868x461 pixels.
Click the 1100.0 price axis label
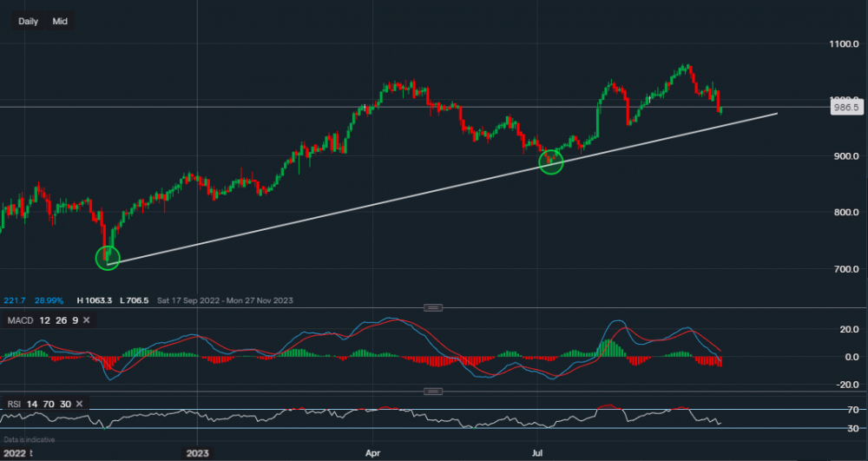(x=845, y=43)
